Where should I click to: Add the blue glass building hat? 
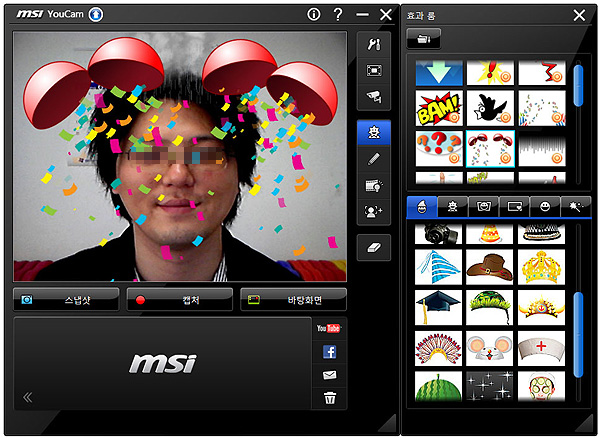pos(438,267)
